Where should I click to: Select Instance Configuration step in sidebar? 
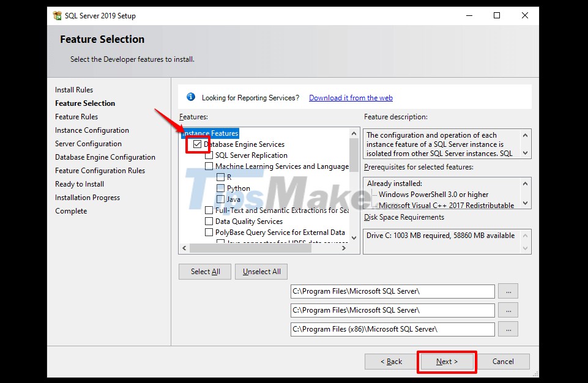coord(92,130)
